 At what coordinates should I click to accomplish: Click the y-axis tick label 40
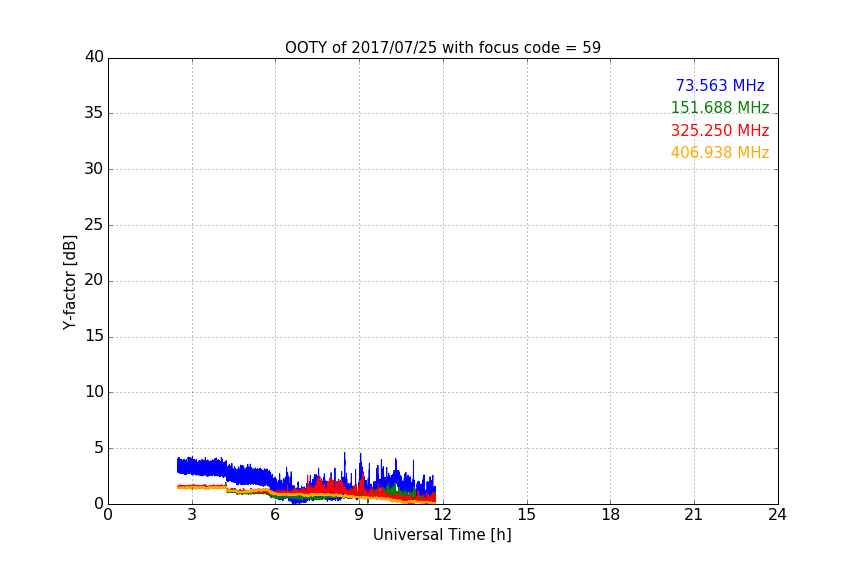click(94, 57)
